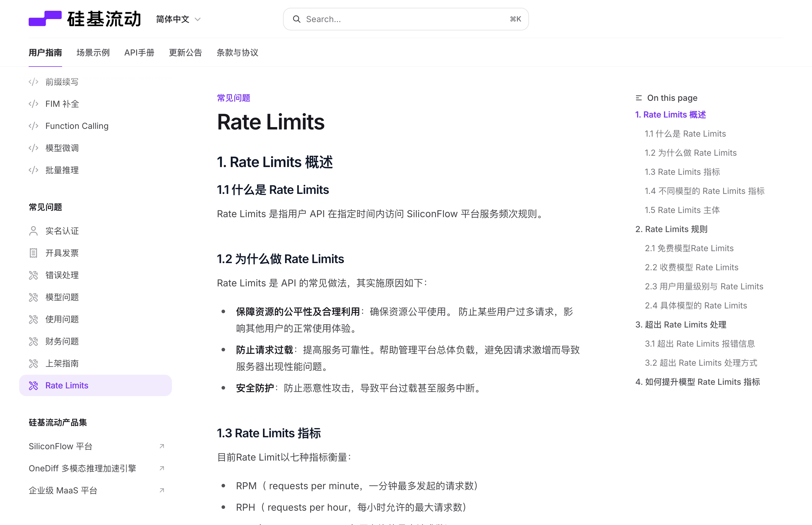Jump to 1.3 Rate Limits 指标 in contents
Image resolution: width=812 pixels, height=525 pixels.
click(x=682, y=172)
